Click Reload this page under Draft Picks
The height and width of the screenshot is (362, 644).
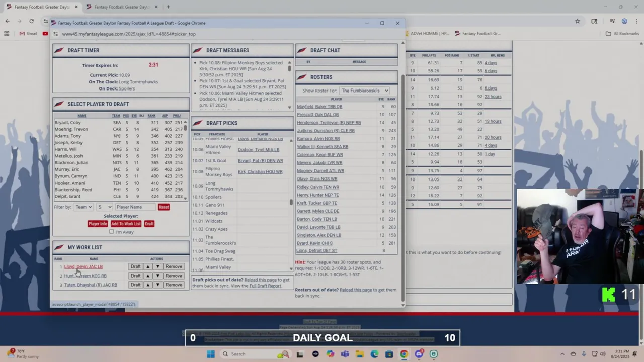pos(261,280)
